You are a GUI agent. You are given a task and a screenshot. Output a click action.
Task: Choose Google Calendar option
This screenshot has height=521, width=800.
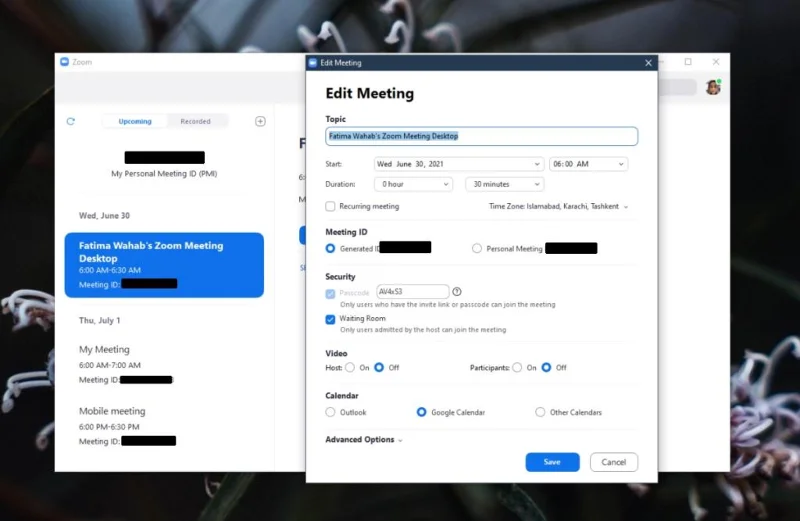coord(421,412)
